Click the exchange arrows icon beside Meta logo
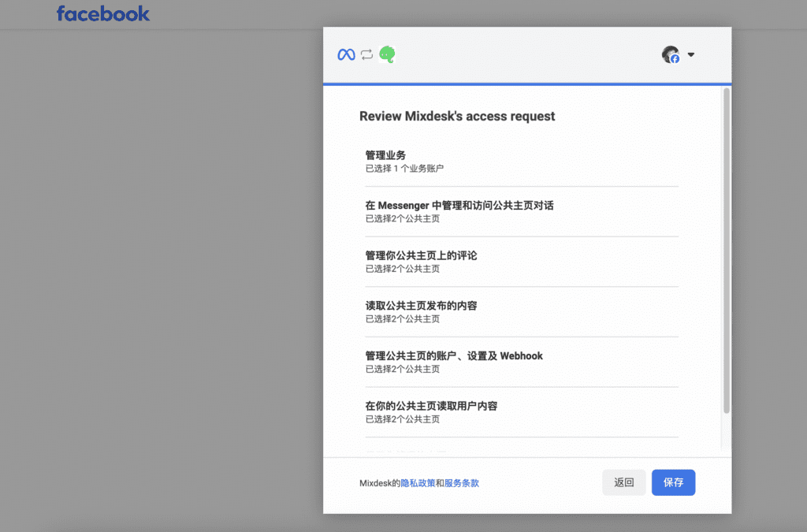The image size is (807, 532). coord(366,54)
